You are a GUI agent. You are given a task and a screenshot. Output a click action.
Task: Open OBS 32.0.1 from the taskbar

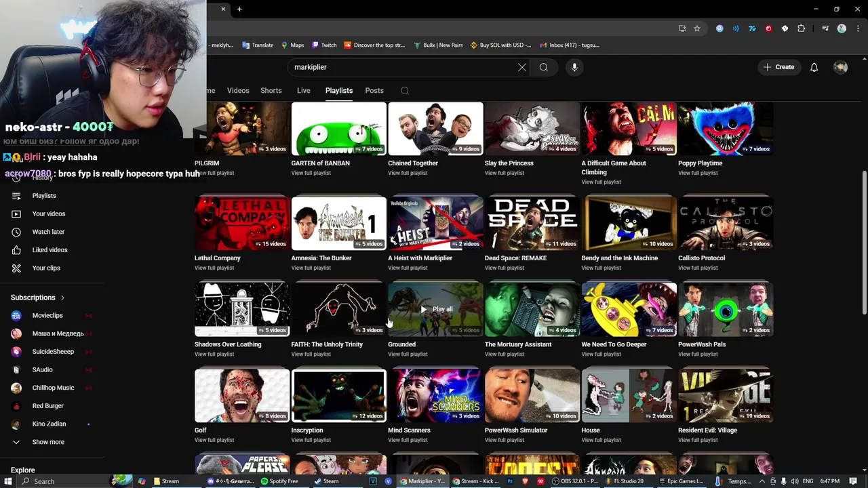point(575,481)
